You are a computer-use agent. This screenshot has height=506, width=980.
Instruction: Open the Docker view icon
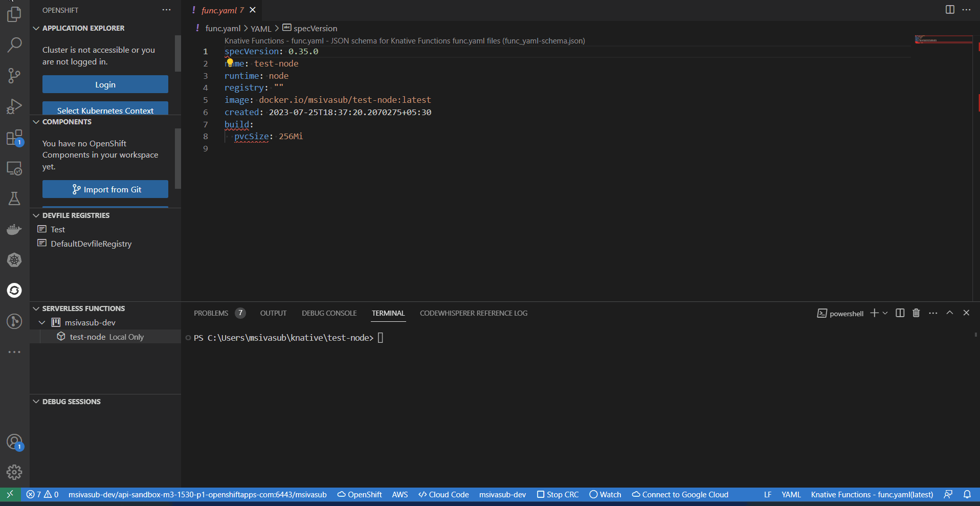[14, 229]
